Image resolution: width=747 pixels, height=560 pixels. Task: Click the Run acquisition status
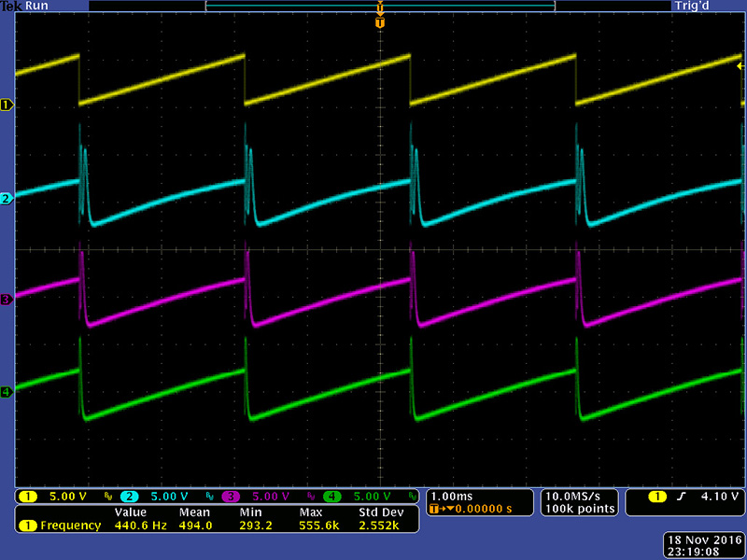(x=36, y=6)
